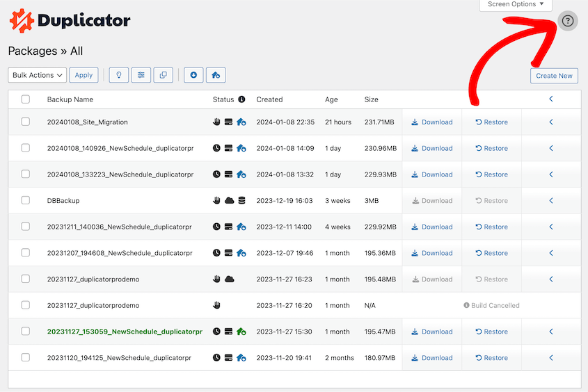This screenshot has width=588, height=392.
Task: Click the DBBackup backup name
Action: click(63, 201)
